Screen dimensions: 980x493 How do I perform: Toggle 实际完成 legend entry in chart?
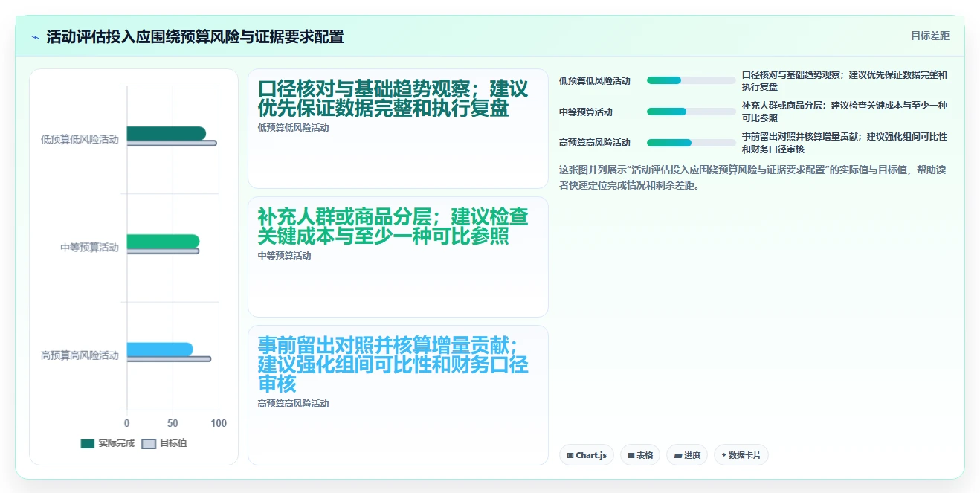point(107,443)
